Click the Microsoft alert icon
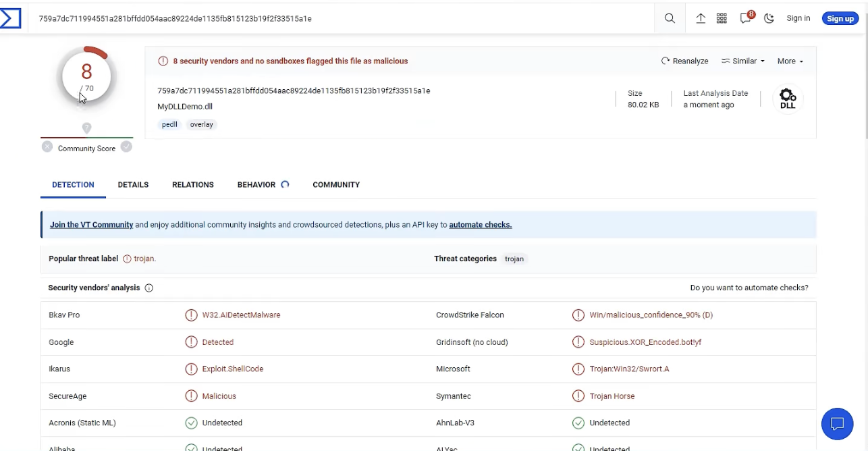 tap(578, 369)
